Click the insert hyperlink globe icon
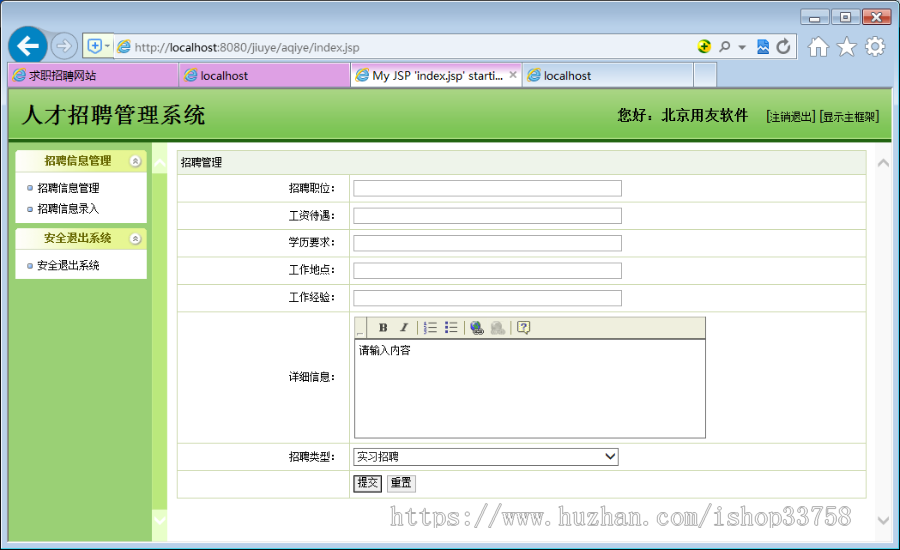 click(476, 327)
